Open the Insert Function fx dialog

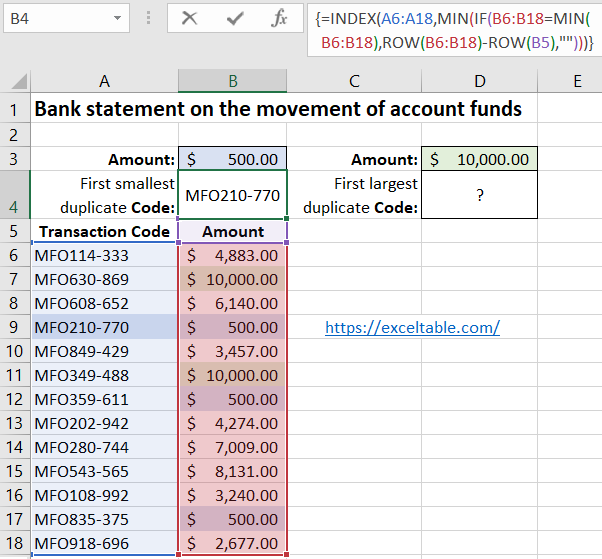click(x=280, y=18)
